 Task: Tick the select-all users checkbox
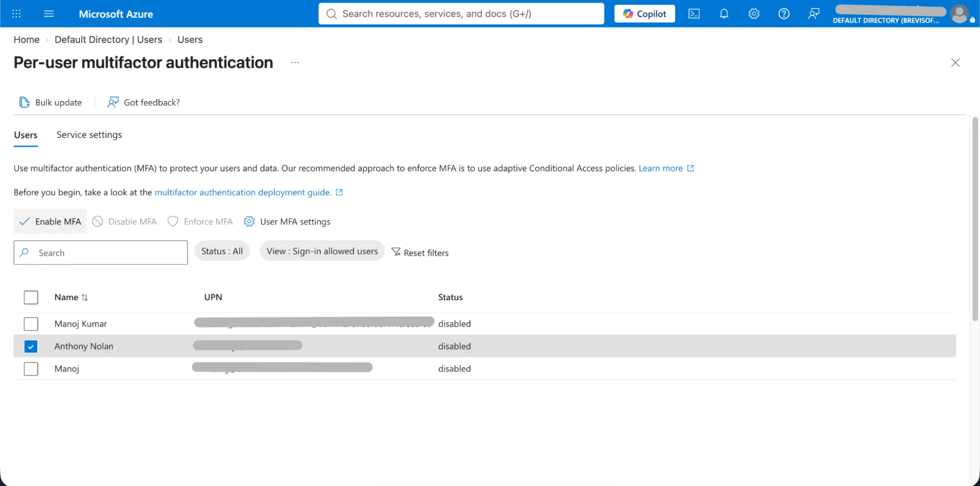coord(31,297)
